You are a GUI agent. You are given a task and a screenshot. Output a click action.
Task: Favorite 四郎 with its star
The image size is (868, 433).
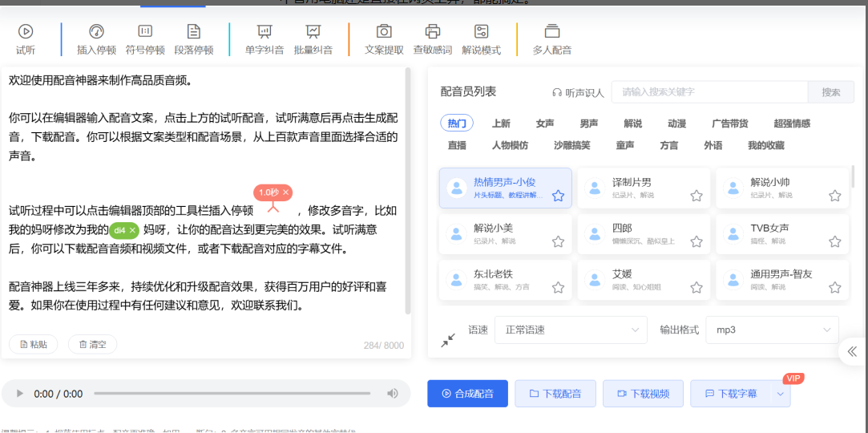point(696,241)
